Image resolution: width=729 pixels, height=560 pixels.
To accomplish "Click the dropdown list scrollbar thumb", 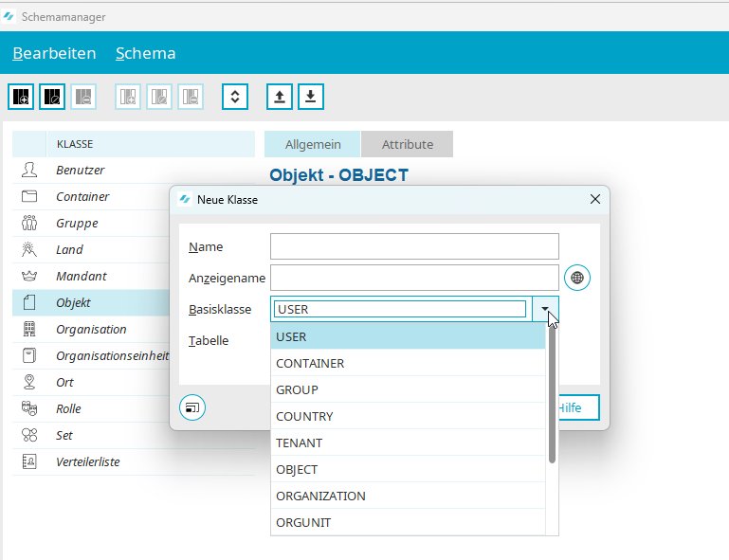I will [552, 393].
